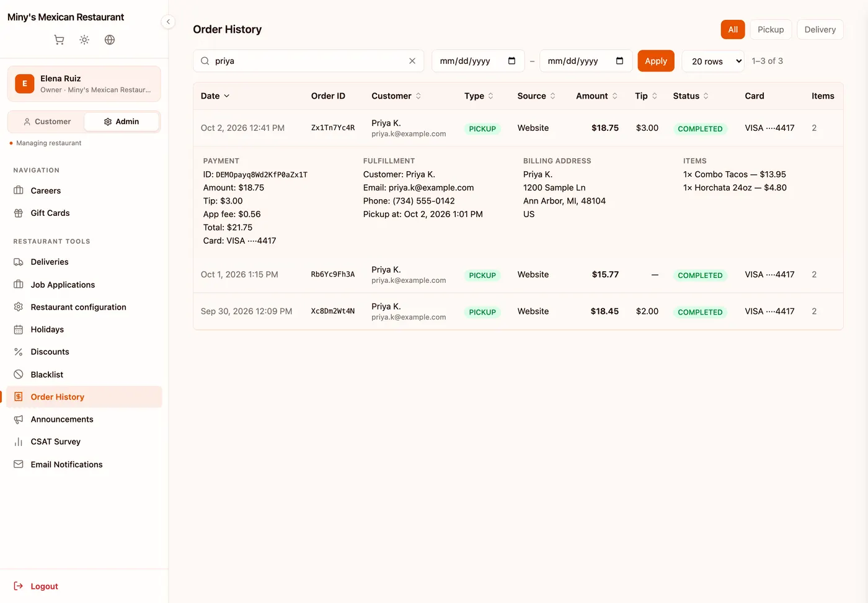Screen dimensions: 868x603
Task: Sort by Tip column arrows
Action: [x=655, y=96]
